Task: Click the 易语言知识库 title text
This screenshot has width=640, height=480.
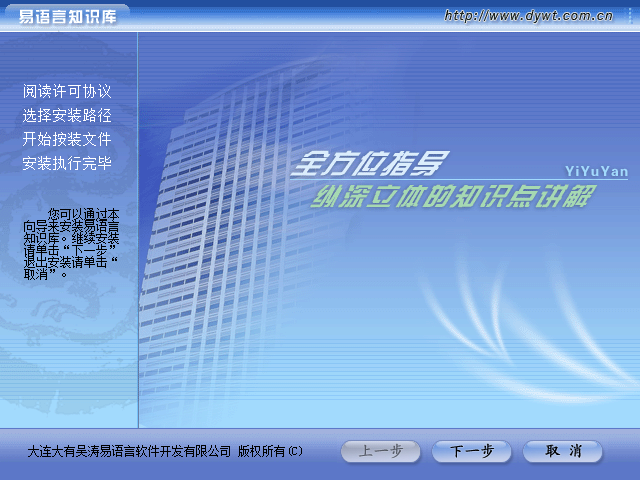Action: pyautogui.click(x=68, y=17)
